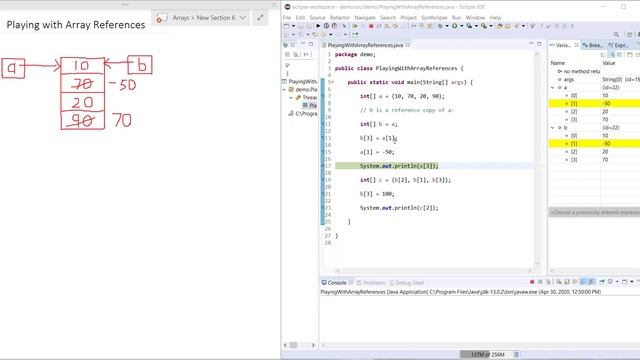The width and height of the screenshot is (640, 360).
Task: Open the Run menu
Action: [456, 18]
